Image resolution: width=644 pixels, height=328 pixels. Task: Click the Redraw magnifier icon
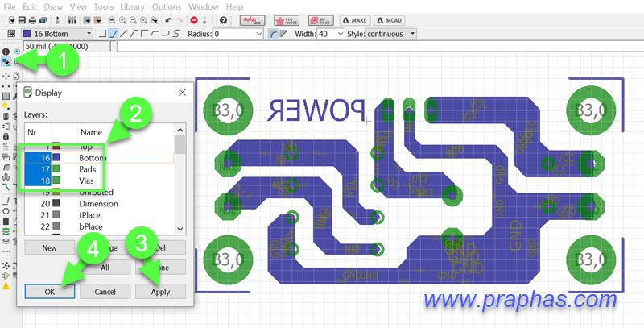(143, 20)
